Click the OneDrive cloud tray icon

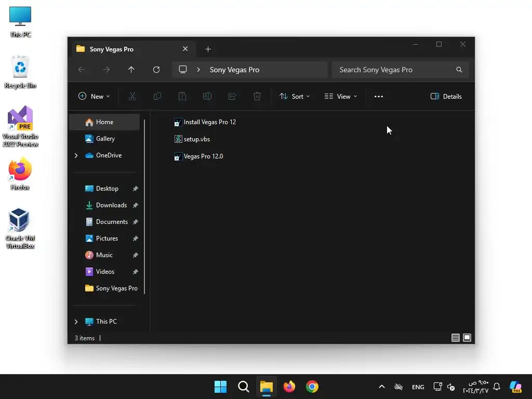[398, 387]
